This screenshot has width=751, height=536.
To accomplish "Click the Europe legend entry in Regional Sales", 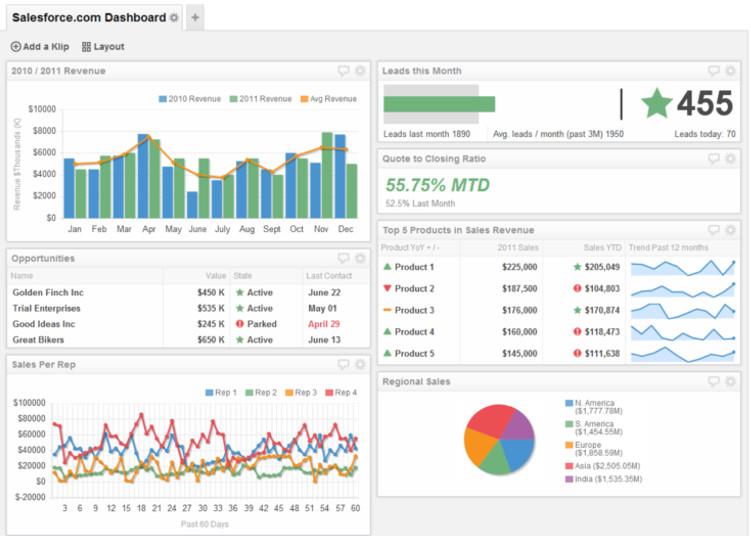I will [x=594, y=449].
